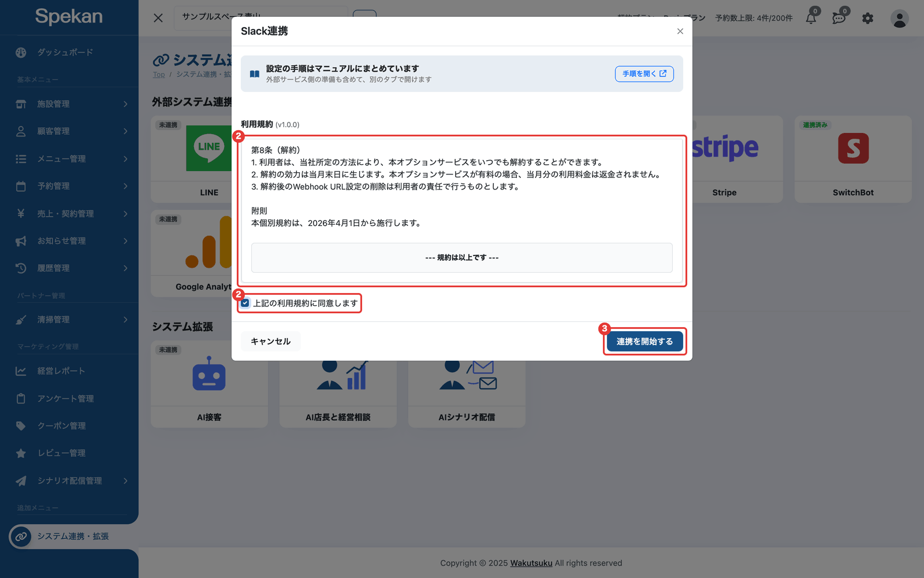Check the terms of use agreement checkbox
The height and width of the screenshot is (578, 924).
(245, 303)
